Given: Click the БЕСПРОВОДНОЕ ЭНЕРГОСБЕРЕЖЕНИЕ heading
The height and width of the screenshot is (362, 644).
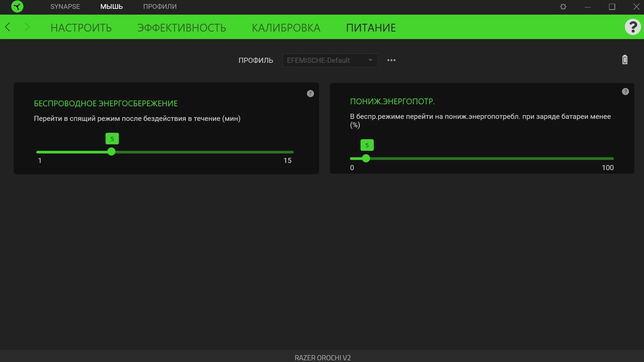Looking at the screenshot, I should 106,104.
